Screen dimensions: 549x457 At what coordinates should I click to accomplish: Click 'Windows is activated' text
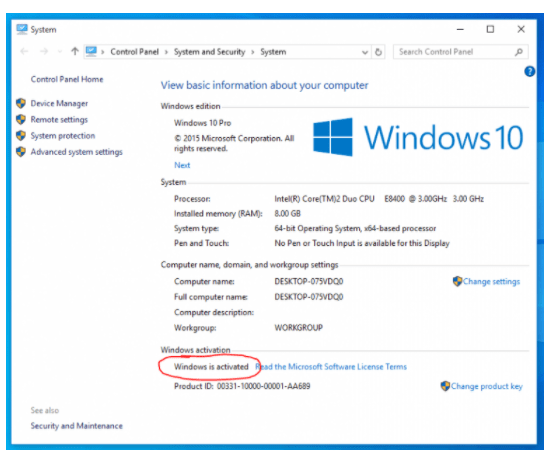211,367
